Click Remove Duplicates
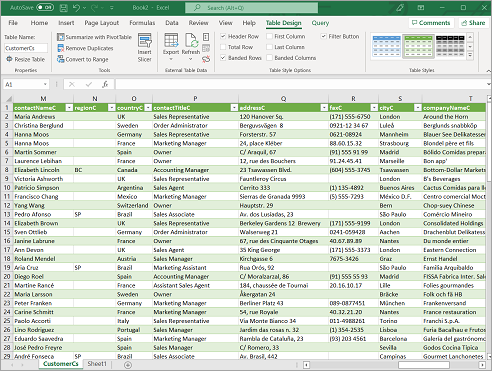 [85, 48]
